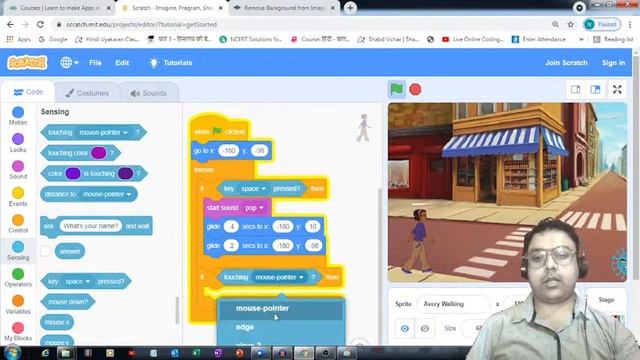Open the language globe menu
This screenshot has height=360, width=640.
click(x=69, y=62)
